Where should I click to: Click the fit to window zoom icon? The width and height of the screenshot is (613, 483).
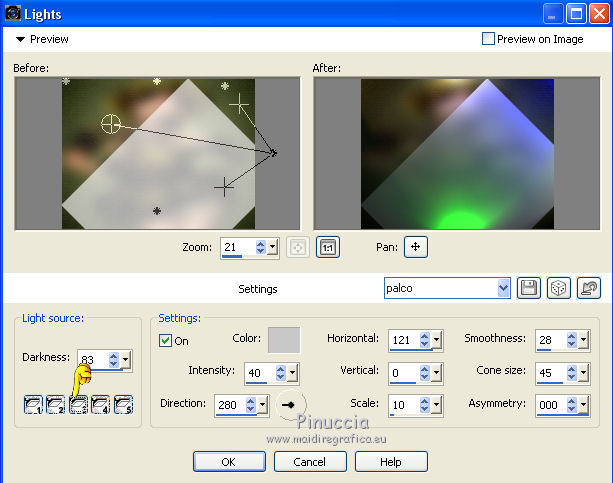[x=298, y=247]
